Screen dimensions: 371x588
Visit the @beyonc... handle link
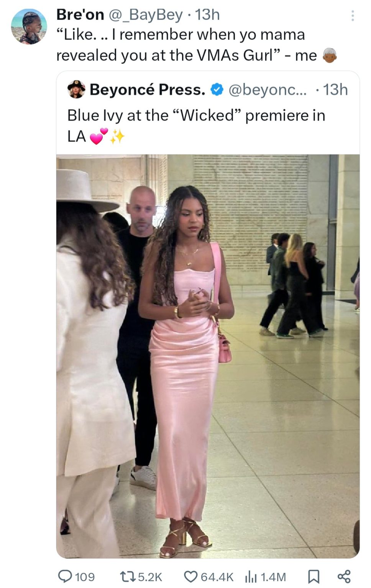point(268,90)
